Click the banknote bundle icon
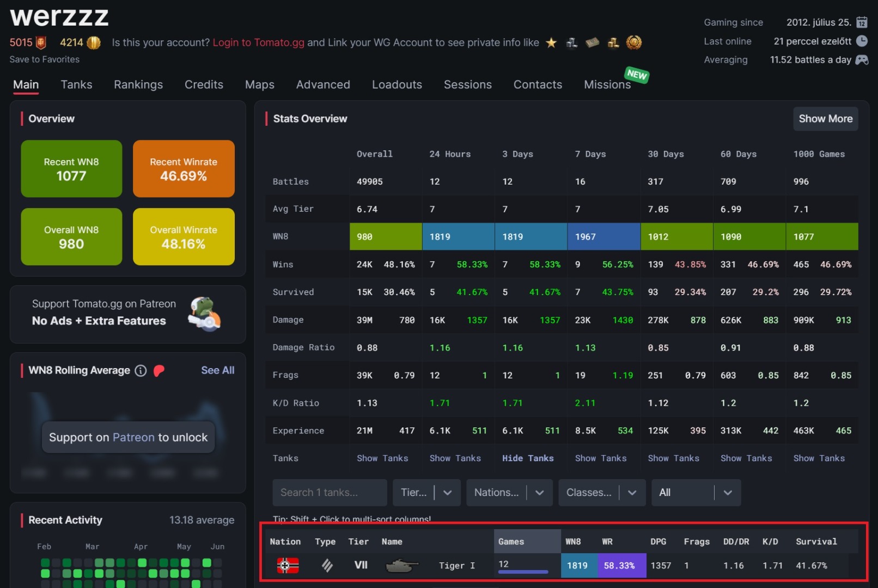The image size is (878, 588). click(593, 42)
